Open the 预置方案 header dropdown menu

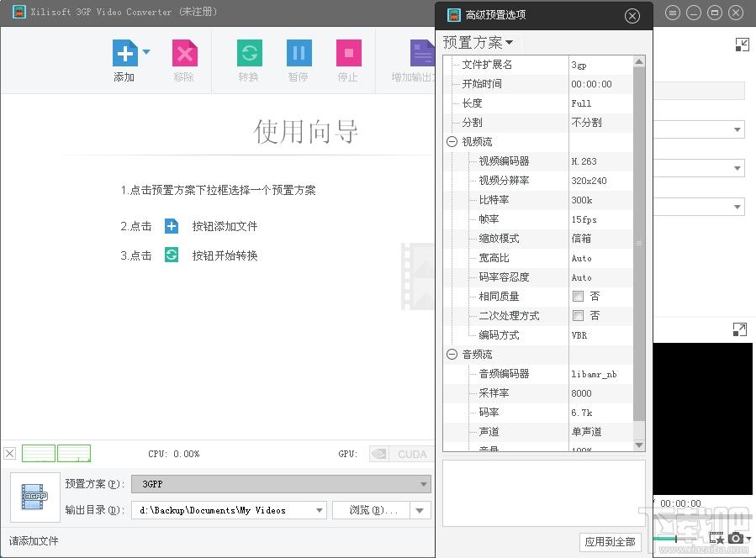point(478,42)
